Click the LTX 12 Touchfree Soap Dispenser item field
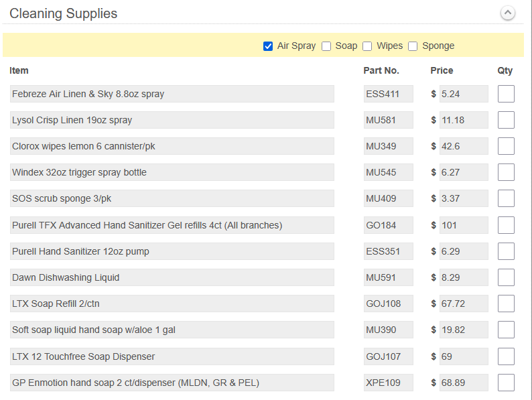The width and height of the screenshot is (532, 400). (172, 356)
